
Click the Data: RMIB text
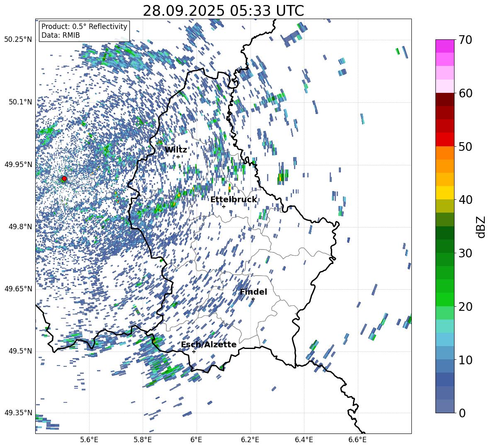(61, 35)
